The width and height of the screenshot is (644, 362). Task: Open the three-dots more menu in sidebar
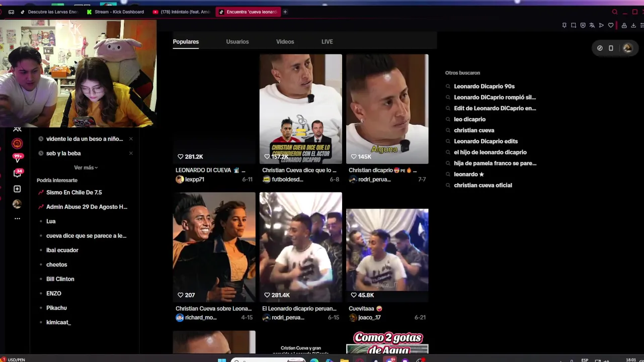click(x=17, y=219)
